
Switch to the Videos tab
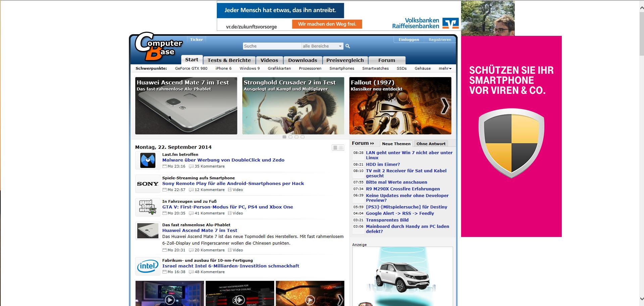(x=269, y=60)
